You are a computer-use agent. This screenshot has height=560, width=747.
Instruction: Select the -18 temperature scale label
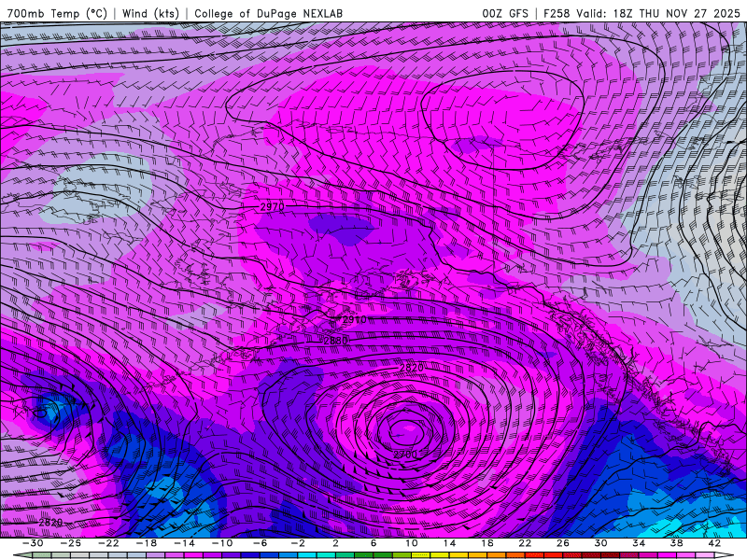click(147, 543)
